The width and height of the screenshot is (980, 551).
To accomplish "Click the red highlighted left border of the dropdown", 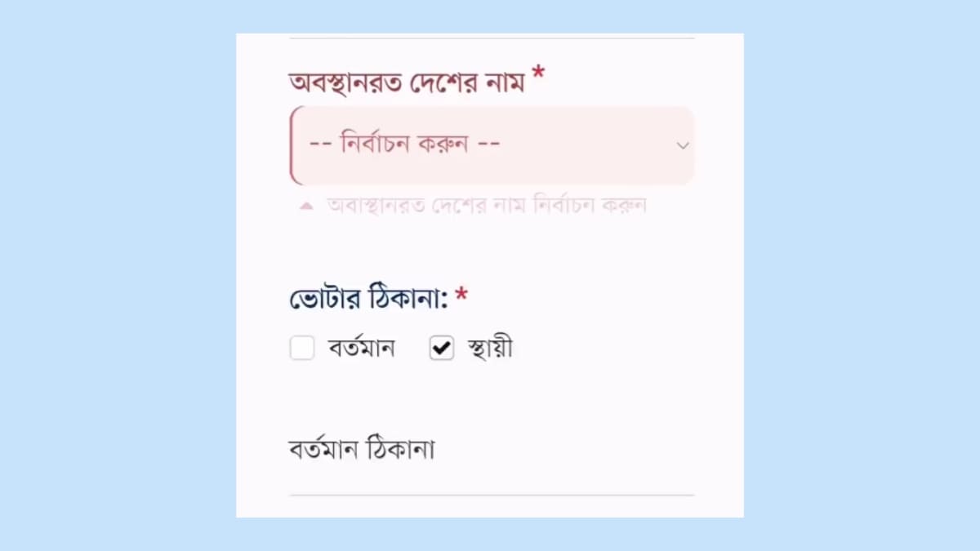I will point(292,146).
